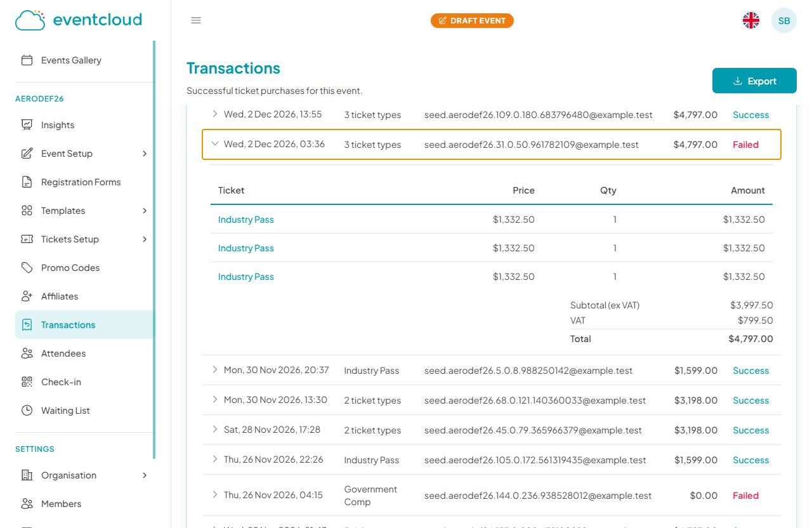The height and width of the screenshot is (528, 812).
Task: Click the Organisation building icon
Action: (x=27, y=475)
